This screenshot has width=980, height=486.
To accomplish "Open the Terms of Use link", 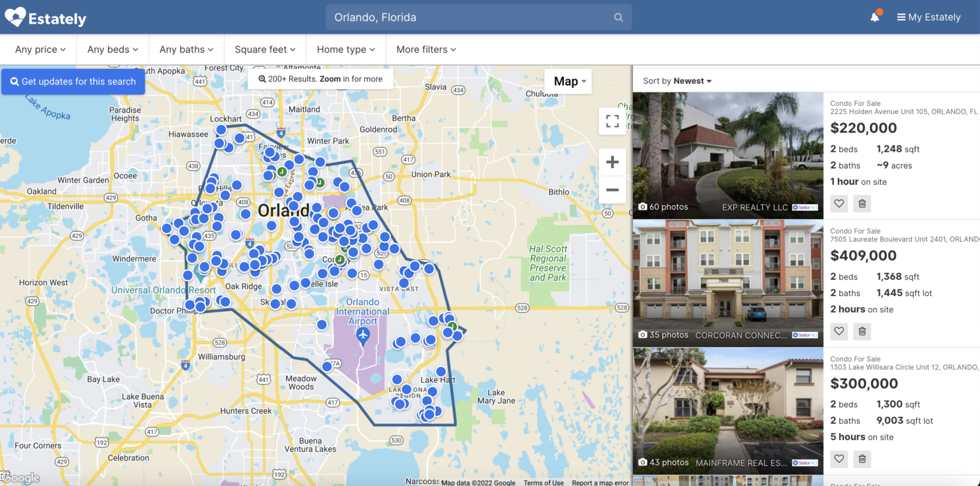I will click(x=544, y=483).
